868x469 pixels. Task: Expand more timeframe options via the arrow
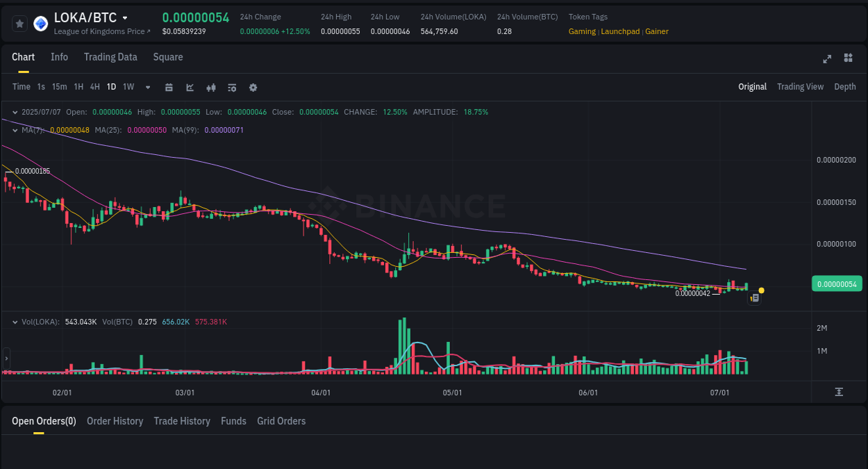(147, 87)
